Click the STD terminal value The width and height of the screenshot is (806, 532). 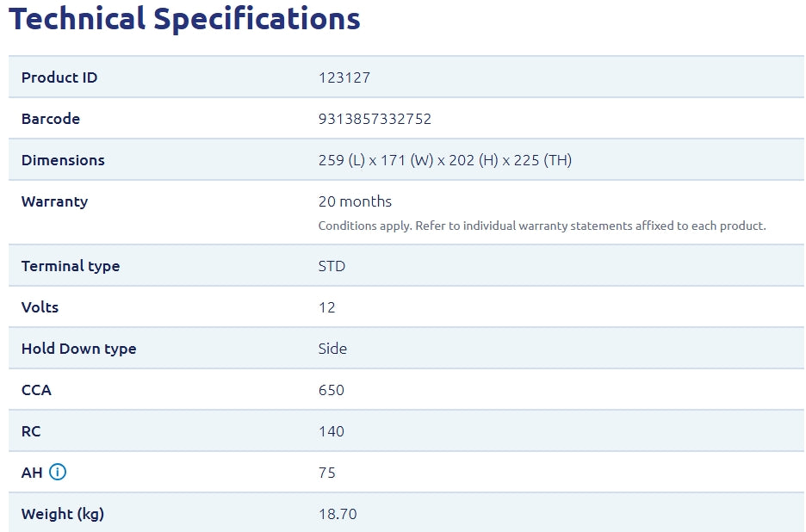point(332,266)
